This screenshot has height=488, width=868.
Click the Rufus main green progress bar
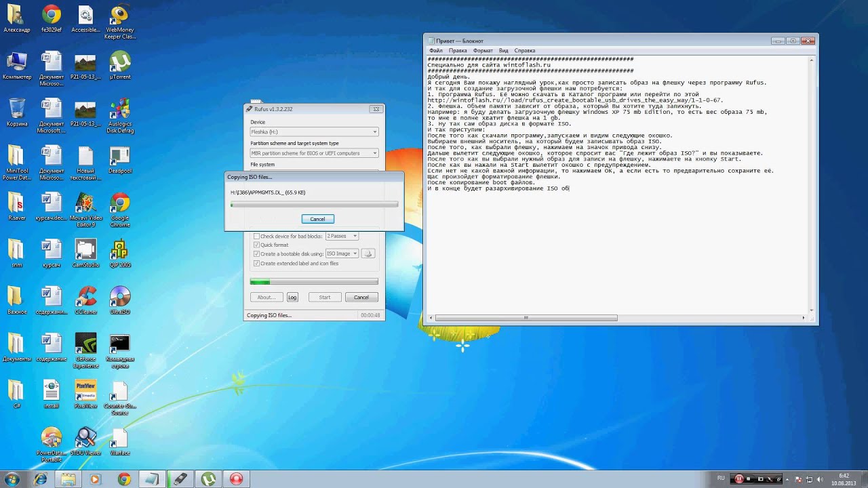314,281
